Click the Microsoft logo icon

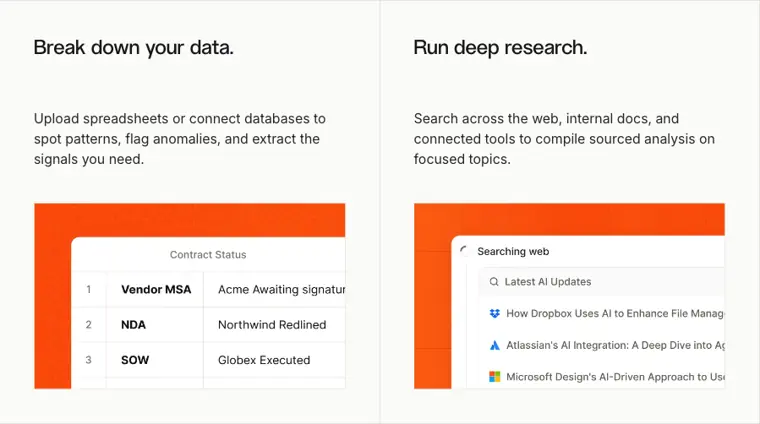tap(494, 377)
